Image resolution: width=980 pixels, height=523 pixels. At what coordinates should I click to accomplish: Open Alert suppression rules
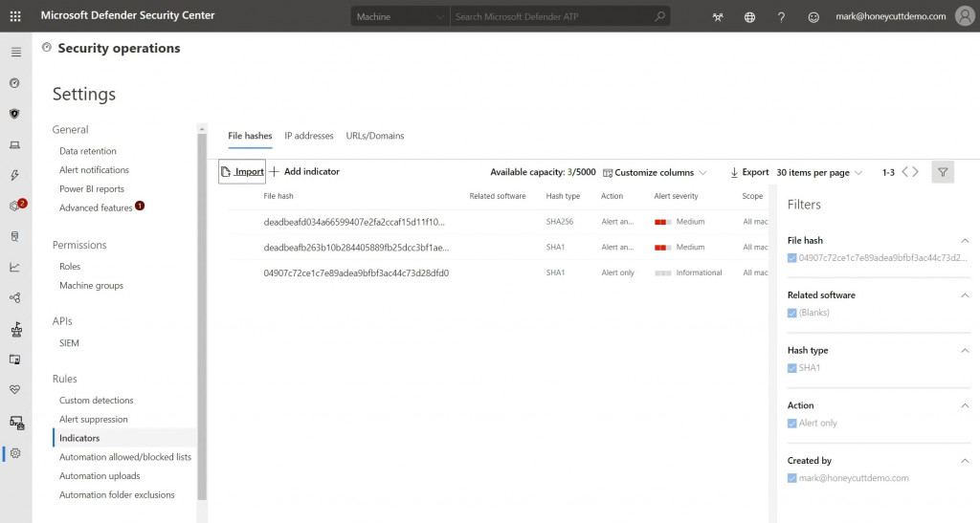(x=93, y=420)
